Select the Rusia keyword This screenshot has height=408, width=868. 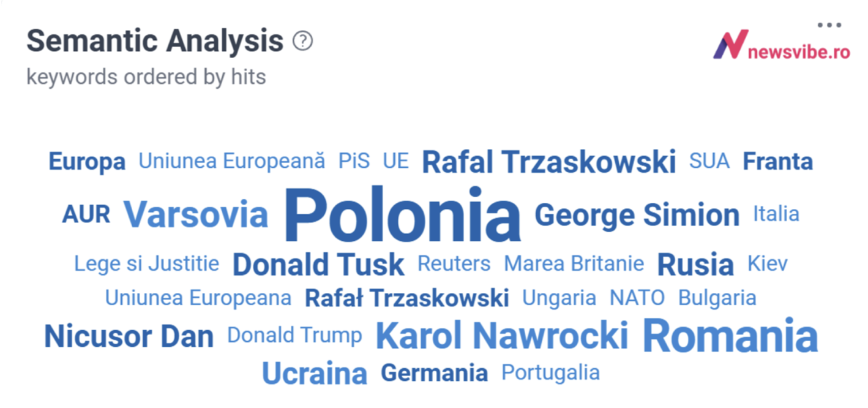(695, 265)
